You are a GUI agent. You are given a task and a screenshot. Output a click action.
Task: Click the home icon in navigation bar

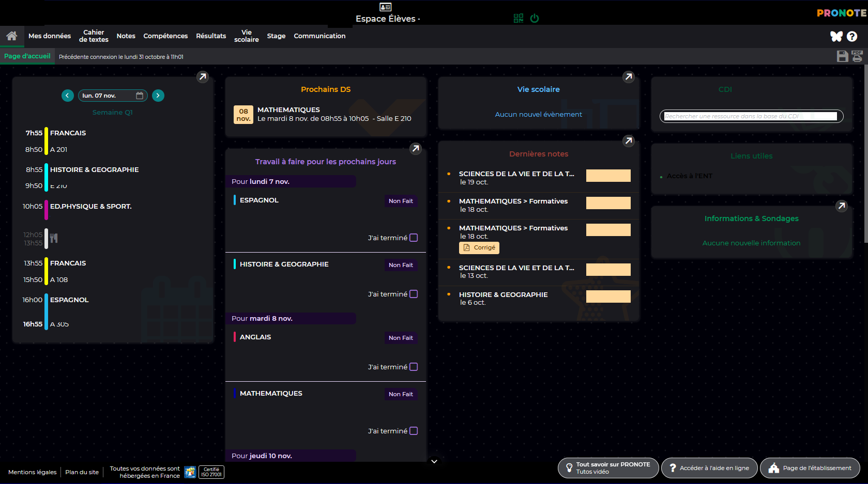click(x=11, y=36)
